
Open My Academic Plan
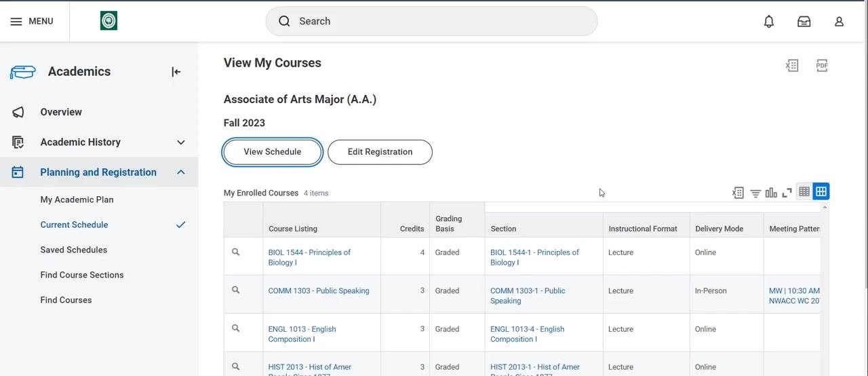click(x=77, y=200)
